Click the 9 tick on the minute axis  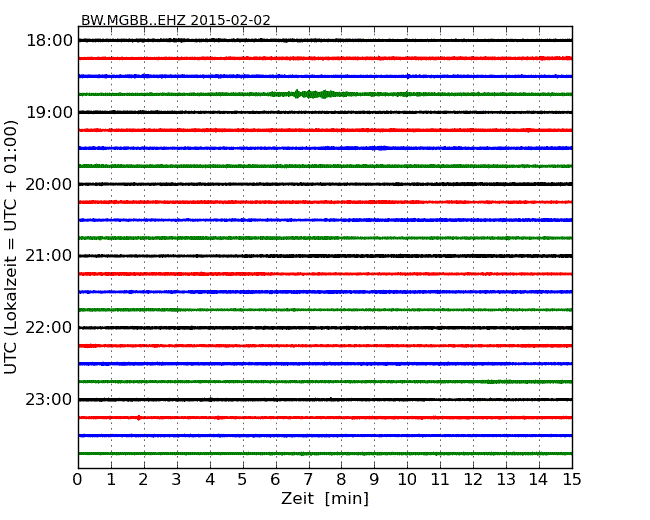(374, 480)
